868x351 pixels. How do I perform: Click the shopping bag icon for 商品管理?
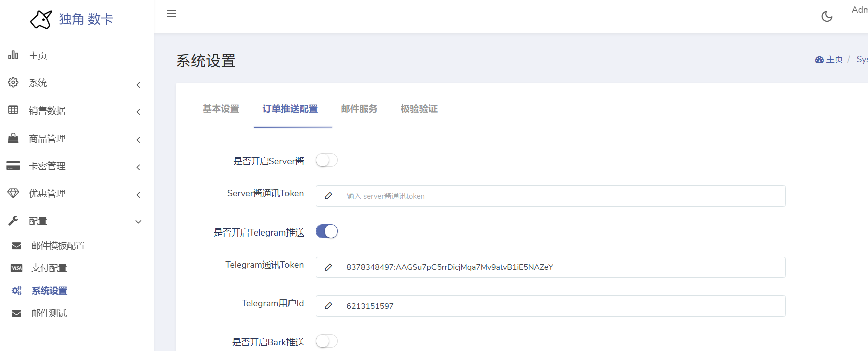coord(13,138)
